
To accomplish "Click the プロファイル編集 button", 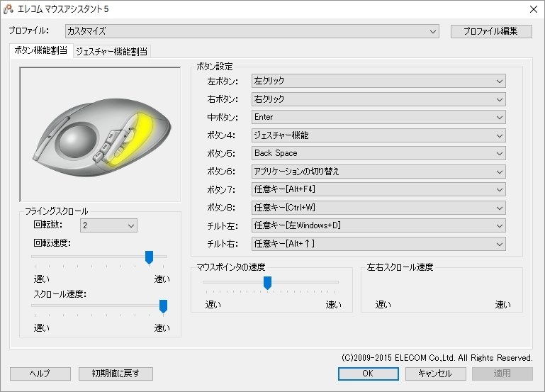I will click(491, 31).
